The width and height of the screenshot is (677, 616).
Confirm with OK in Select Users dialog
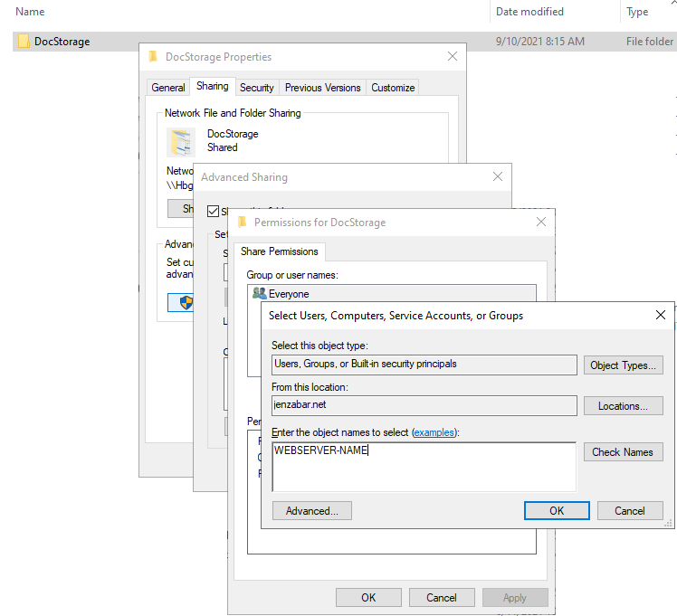click(x=557, y=511)
